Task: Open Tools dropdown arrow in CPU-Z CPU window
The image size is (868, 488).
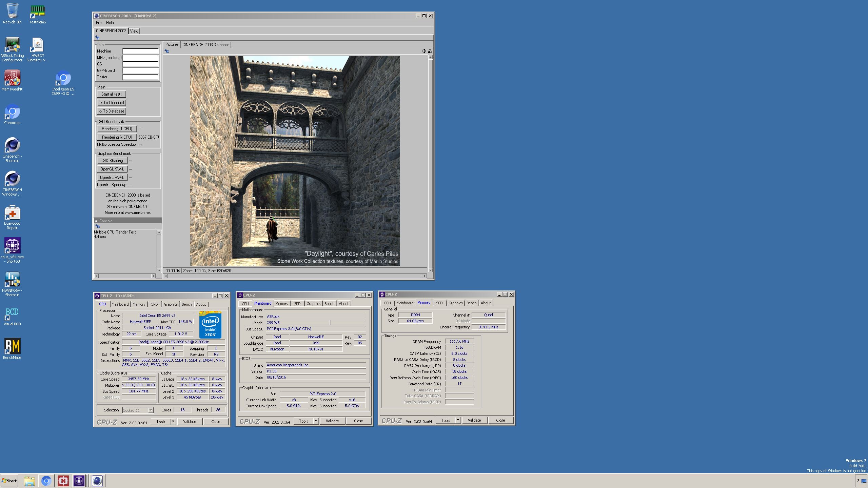Action: 173,422
